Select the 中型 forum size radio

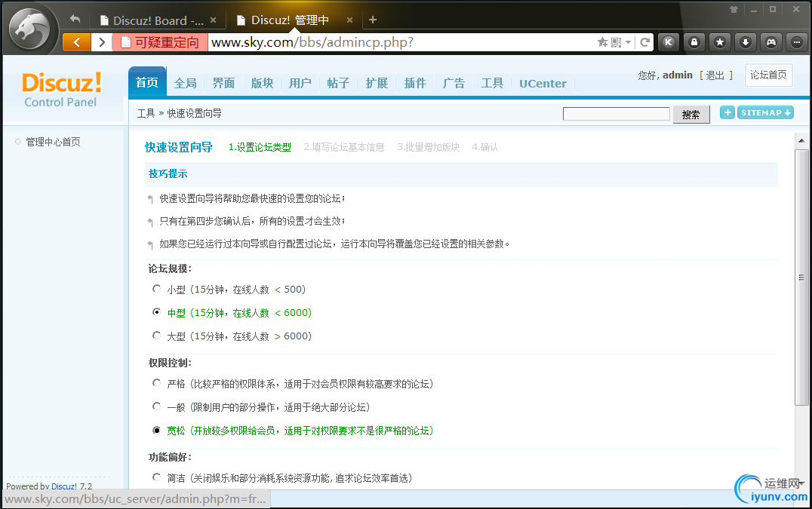156,312
